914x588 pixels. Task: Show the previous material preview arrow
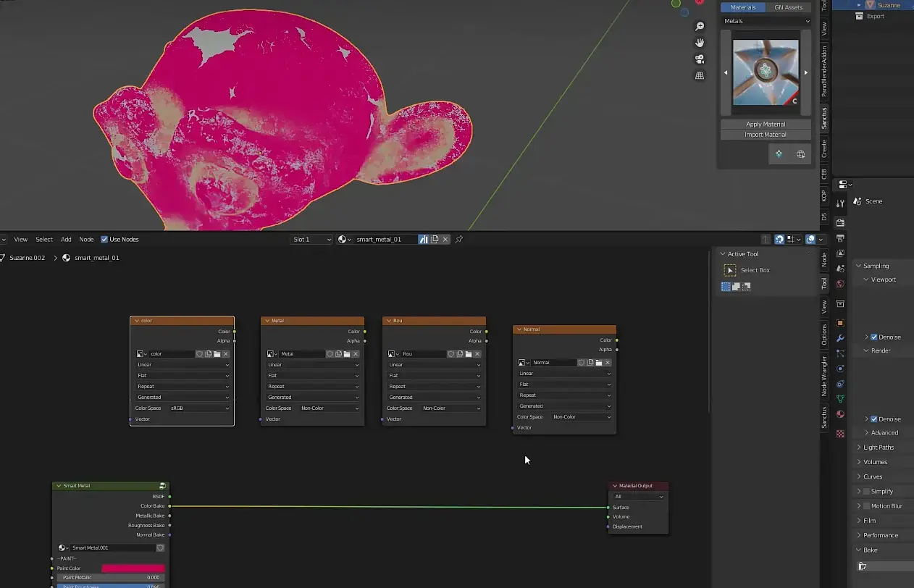click(x=726, y=72)
